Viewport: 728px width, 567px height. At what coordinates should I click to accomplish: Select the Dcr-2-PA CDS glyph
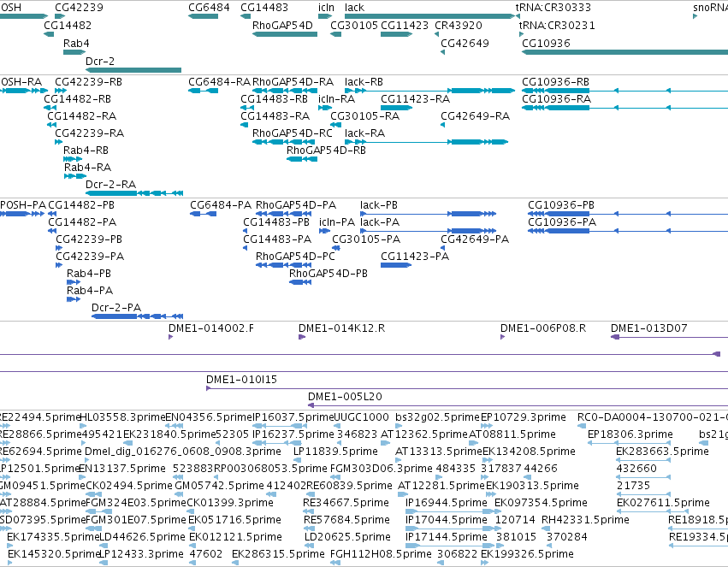click(x=138, y=316)
